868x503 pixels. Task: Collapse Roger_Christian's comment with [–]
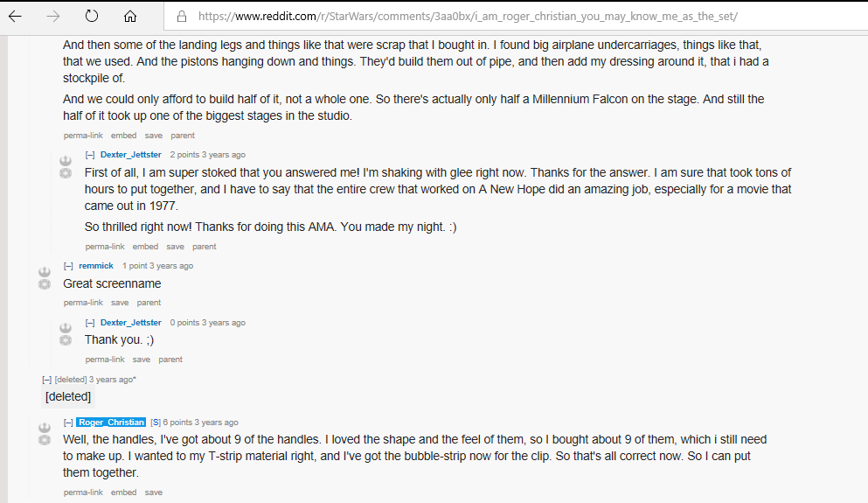coord(68,423)
